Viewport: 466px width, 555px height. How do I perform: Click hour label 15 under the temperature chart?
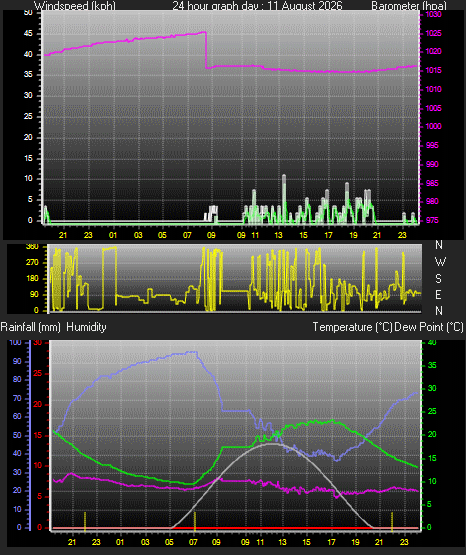point(306,542)
